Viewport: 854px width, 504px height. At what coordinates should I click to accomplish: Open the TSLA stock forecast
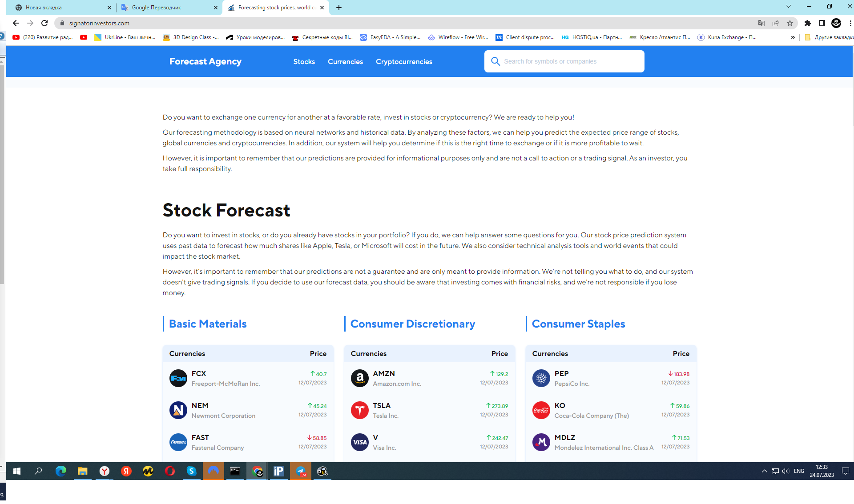pyautogui.click(x=429, y=410)
